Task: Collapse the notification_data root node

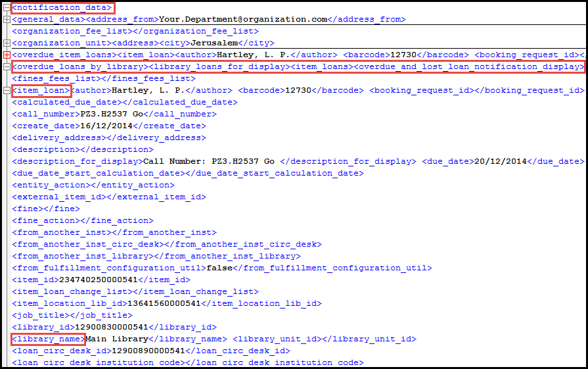Action: pos(7,7)
